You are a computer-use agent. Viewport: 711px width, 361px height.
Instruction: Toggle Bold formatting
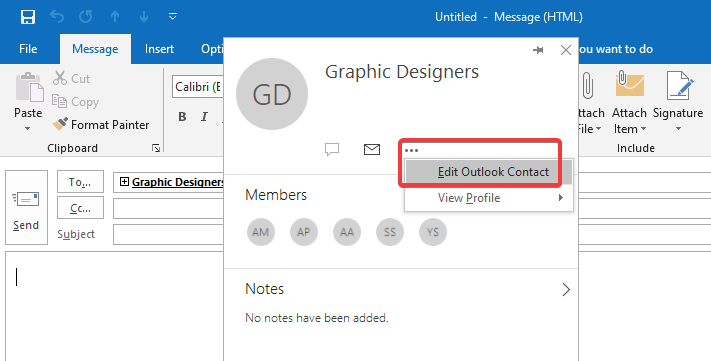(182, 117)
